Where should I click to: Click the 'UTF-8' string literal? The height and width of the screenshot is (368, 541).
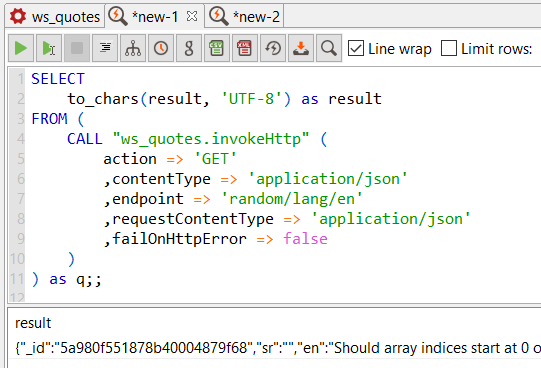tap(252, 99)
